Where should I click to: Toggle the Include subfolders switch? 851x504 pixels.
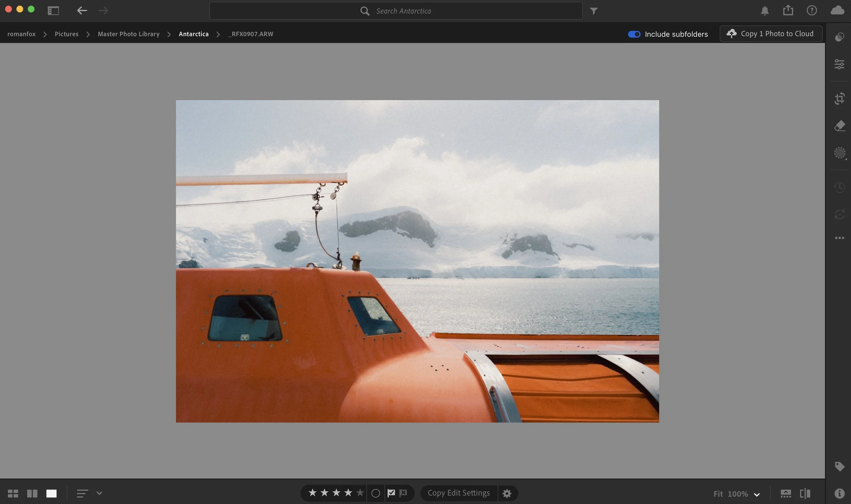pyautogui.click(x=634, y=34)
